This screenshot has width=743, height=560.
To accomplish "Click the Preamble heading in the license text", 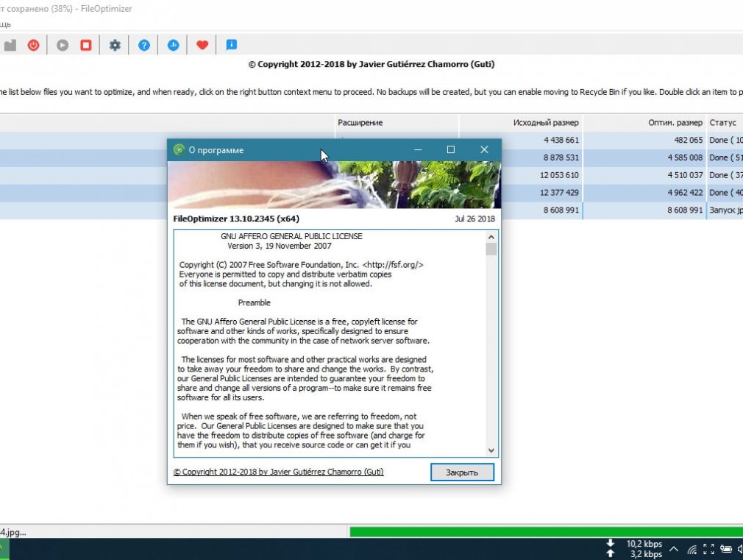I will (254, 303).
